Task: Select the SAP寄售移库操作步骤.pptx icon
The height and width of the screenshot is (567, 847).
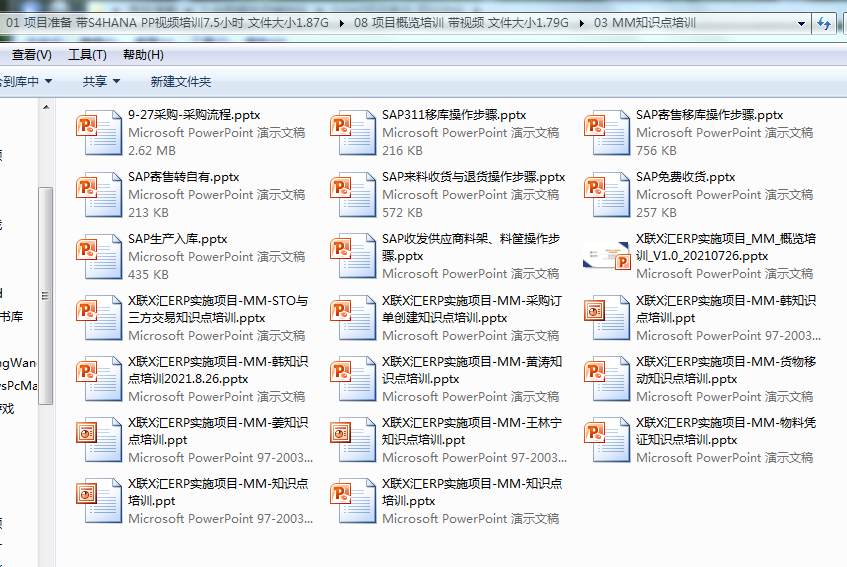Action: (x=607, y=132)
